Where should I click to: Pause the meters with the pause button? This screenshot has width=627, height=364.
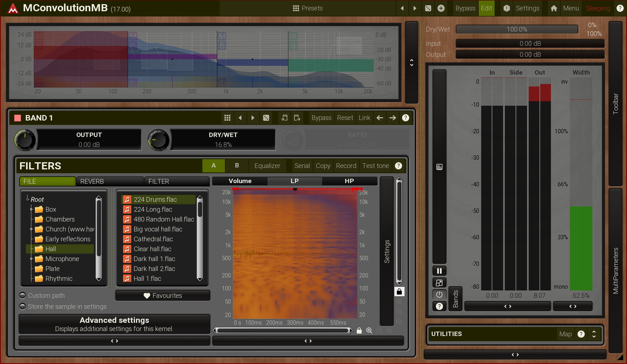pyautogui.click(x=439, y=271)
